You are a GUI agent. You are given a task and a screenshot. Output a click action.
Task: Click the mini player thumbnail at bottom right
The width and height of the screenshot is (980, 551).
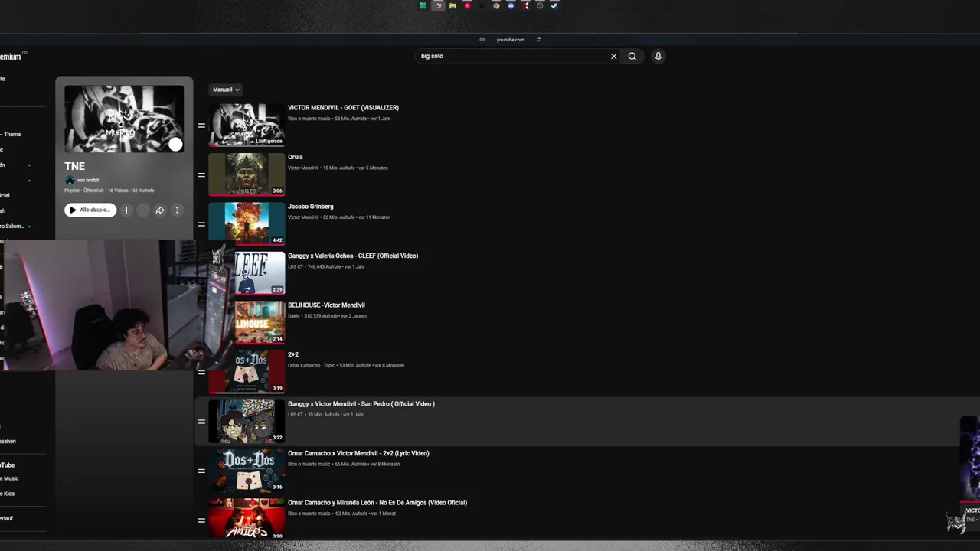[969, 459]
